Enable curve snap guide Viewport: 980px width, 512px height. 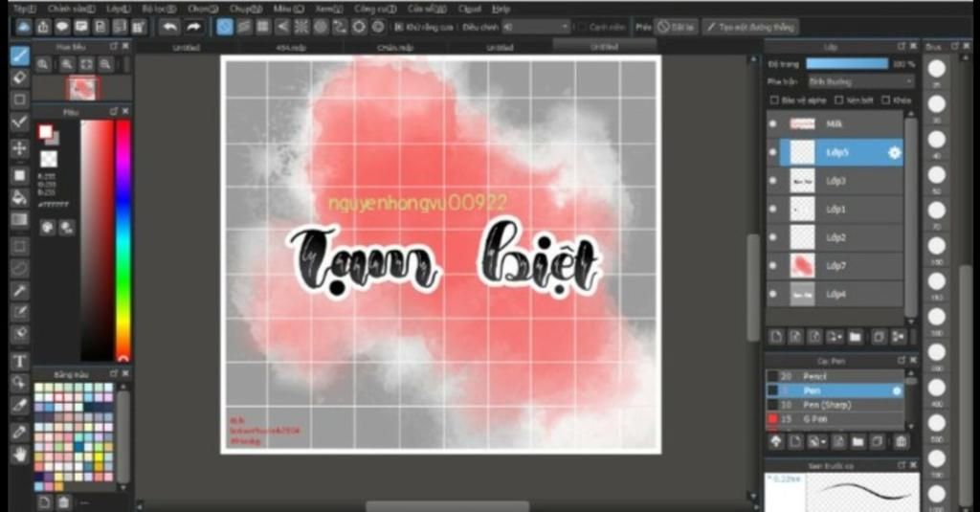(x=340, y=27)
